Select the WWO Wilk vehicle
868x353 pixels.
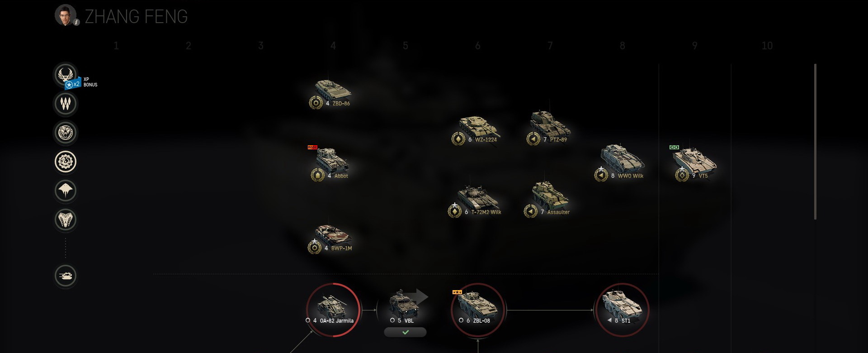tap(620, 162)
